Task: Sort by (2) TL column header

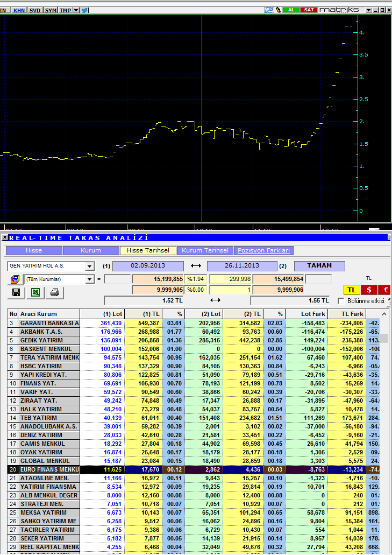Action: (x=243, y=314)
